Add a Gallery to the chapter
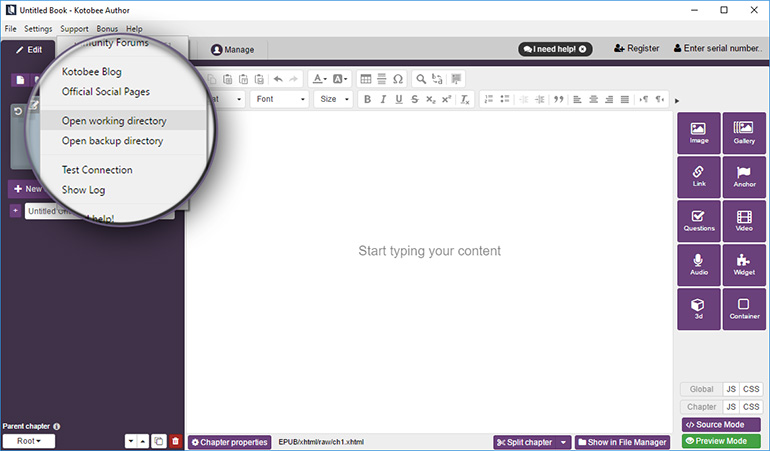 pos(743,133)
